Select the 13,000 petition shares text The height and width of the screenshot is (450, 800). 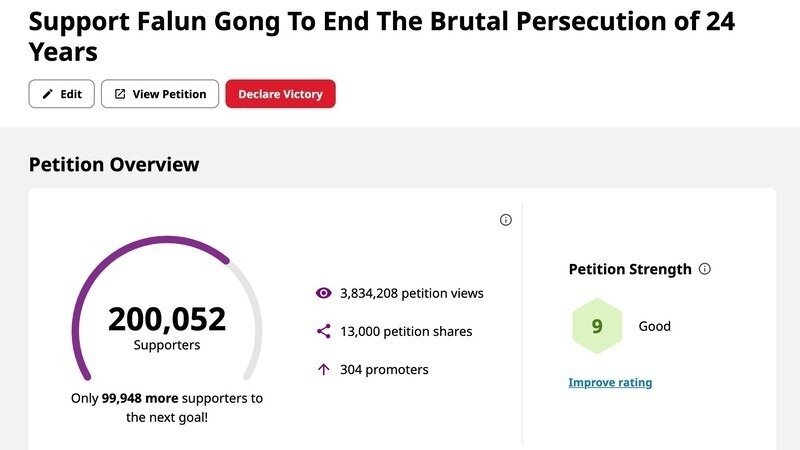(406, 331)
